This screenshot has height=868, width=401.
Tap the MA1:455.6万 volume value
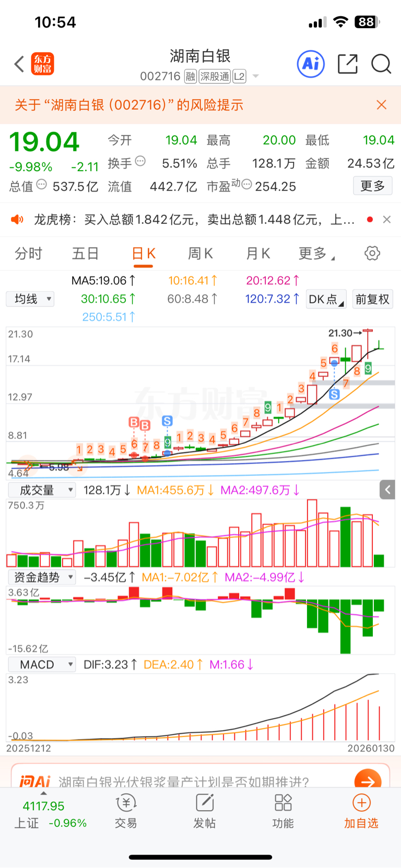coord(175,490)
